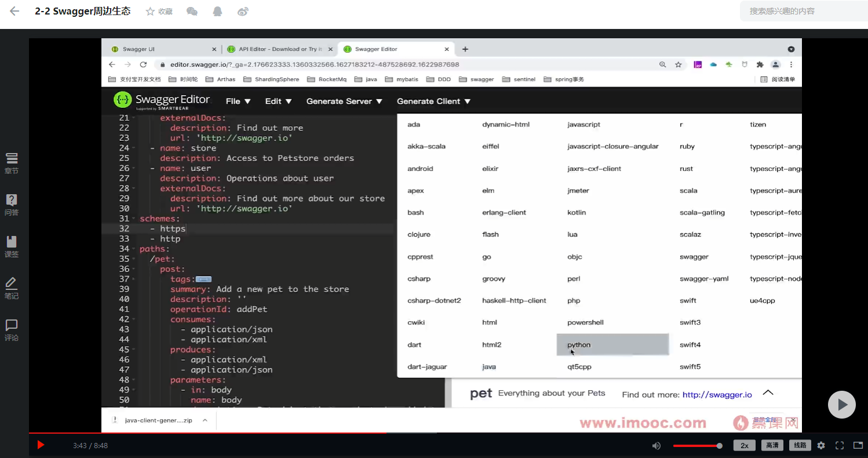Adjust the volume slider handle

[720, 446]
